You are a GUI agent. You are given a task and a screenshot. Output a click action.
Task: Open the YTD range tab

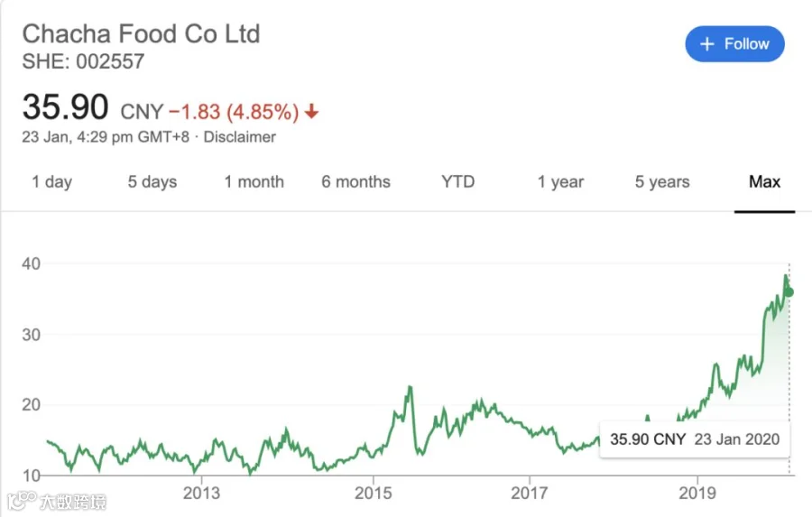point(457,182)
